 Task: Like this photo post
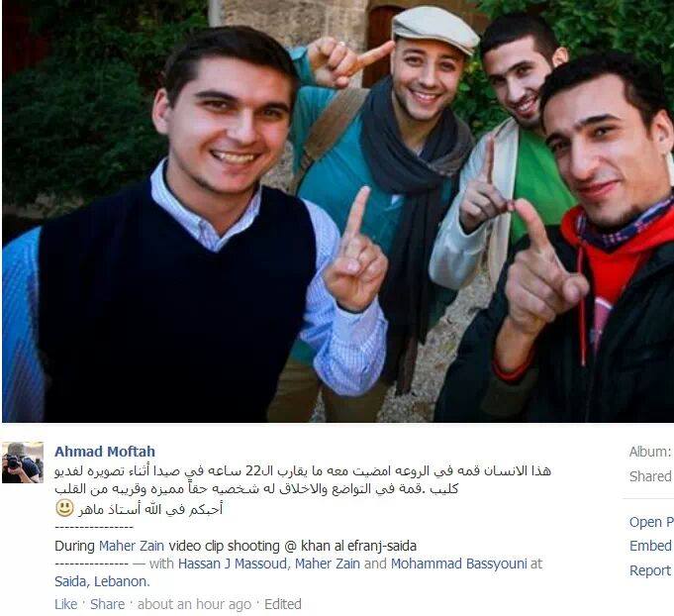[65, 604]
